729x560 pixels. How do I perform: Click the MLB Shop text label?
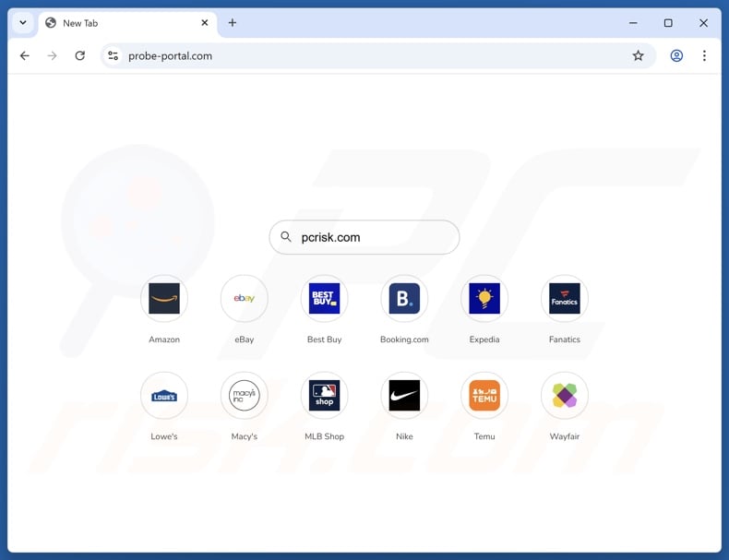[324, 436]
